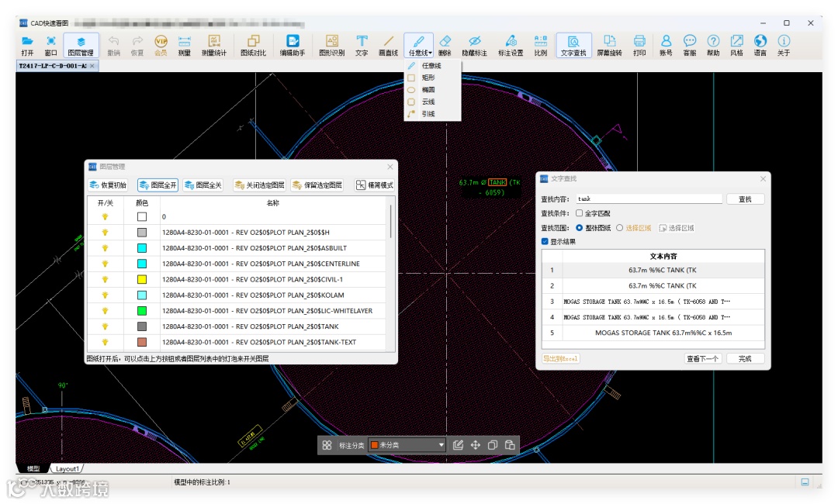
Task: Select the 选择区域 search range radio button
Action: pos(620,228)
